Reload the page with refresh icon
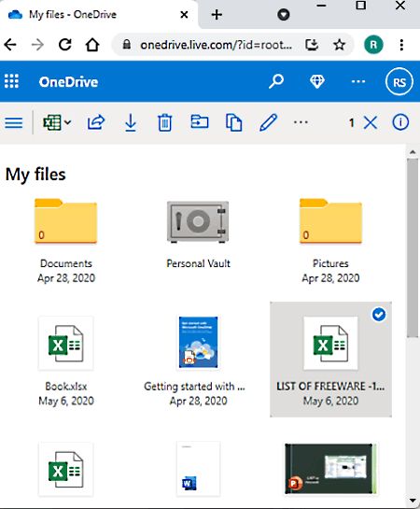The height and width of the screenshot is (509, 420). pyautogui.click(x=64, y=45)
